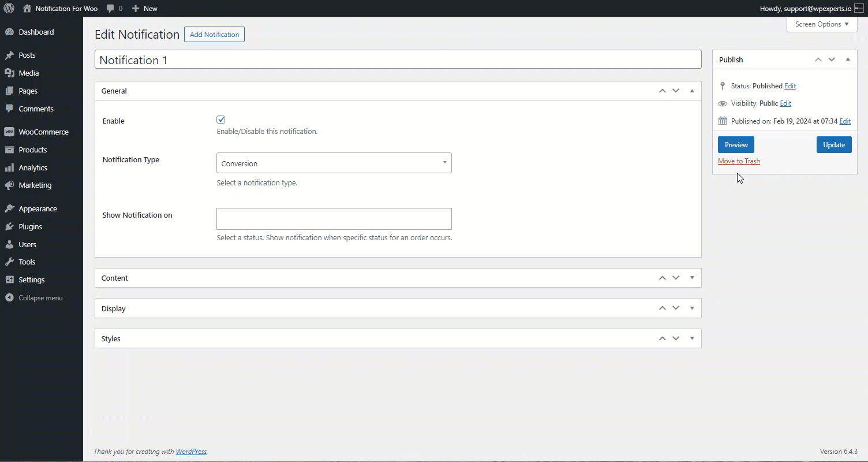Screen dimensions: 868x462
Task: Move Display panel down with its arrow
Action: [x=676, y=308]
